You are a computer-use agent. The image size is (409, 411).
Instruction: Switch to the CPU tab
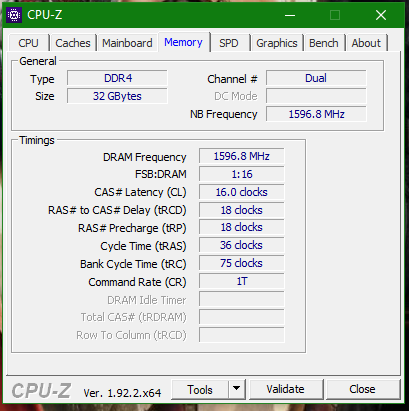(x=29, y=43)
